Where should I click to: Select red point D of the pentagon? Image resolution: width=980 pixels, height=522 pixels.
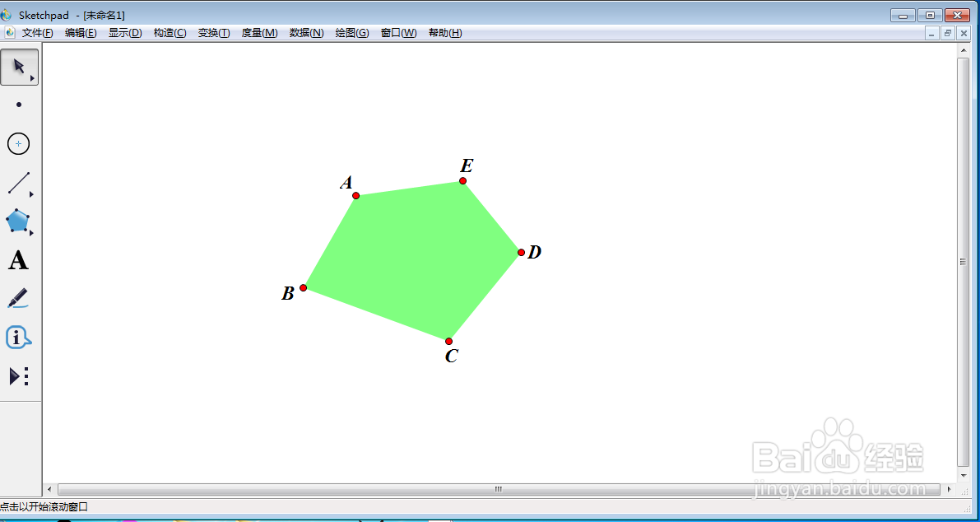coord(521,253)
